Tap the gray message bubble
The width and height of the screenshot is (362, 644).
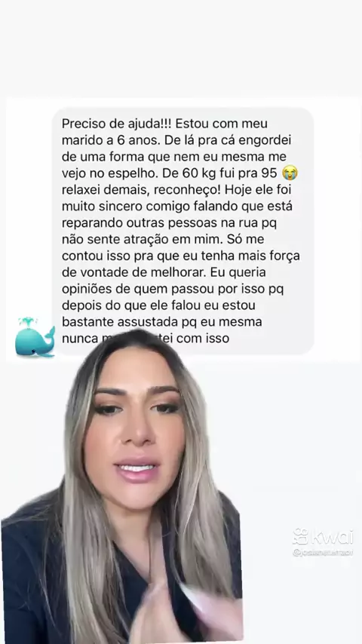click(x=183, y=231)
